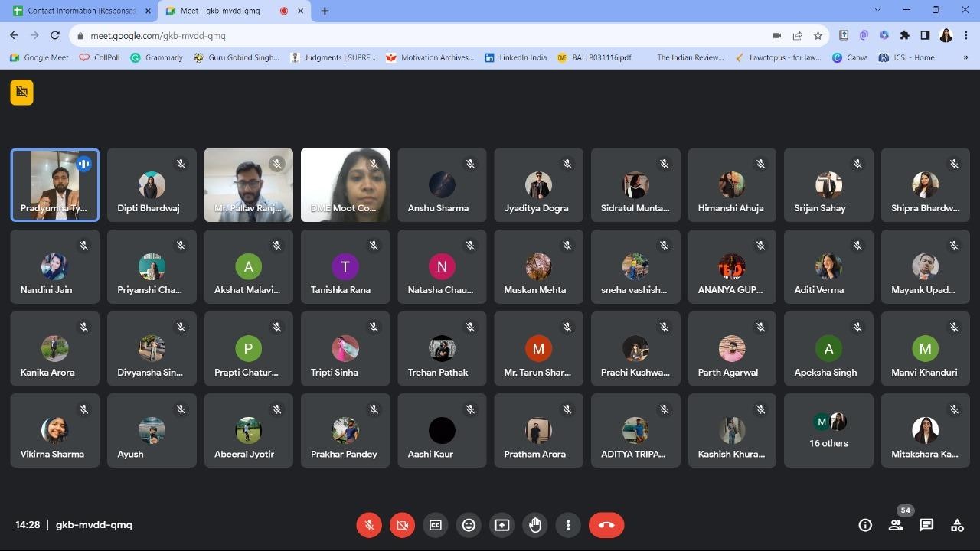Toggle closed captions on
The width and height of the screenshot is (980, 551).
[x=436, y=525]
